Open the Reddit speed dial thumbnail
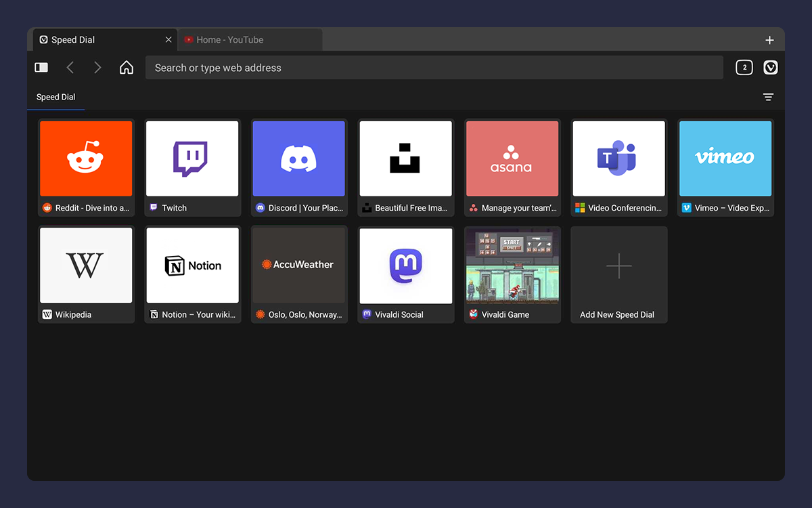This screenshot has height=508, width=812. tap(86, 158)
